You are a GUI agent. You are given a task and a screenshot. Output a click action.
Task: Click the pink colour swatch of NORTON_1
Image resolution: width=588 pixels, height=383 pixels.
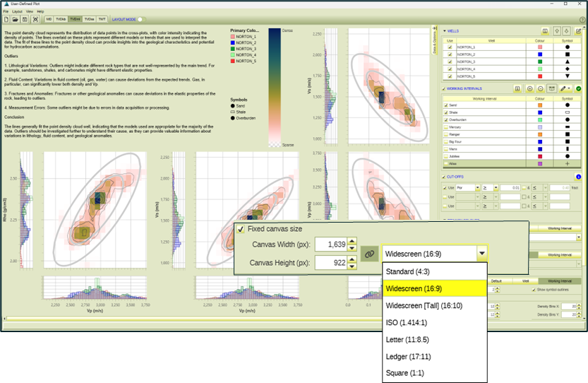(539, 47)
